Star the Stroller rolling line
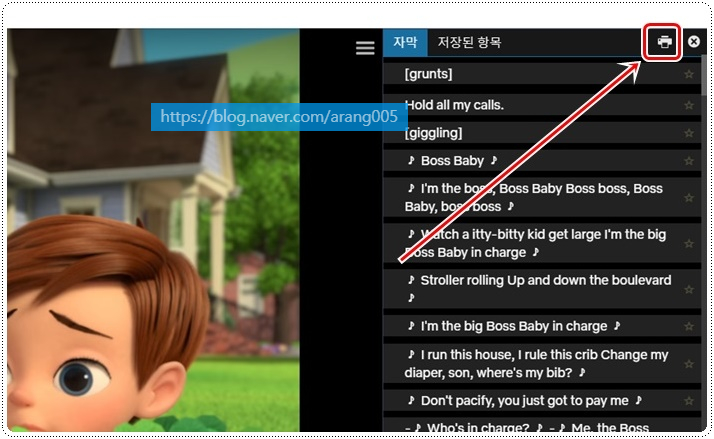The image size is (714, 439). (x=688, y=289)
